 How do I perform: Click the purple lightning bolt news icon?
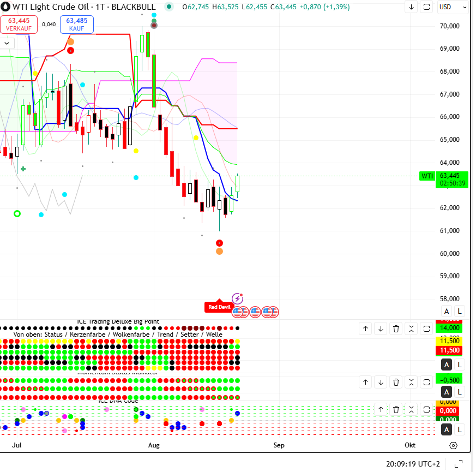click(x=237, y=298)
